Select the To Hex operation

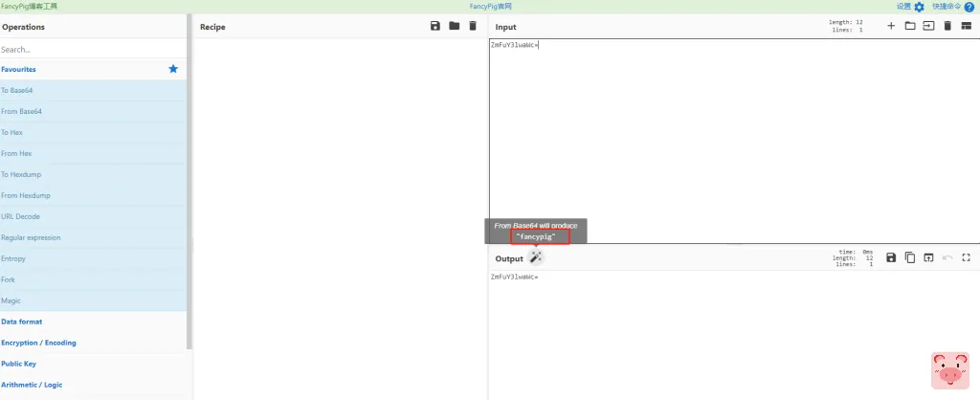(x=93, y=132)
